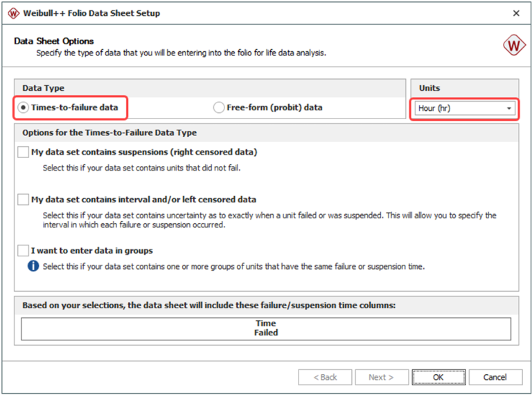
Task: Click the Hour (hr) units combo box
Action: point(465,108)
